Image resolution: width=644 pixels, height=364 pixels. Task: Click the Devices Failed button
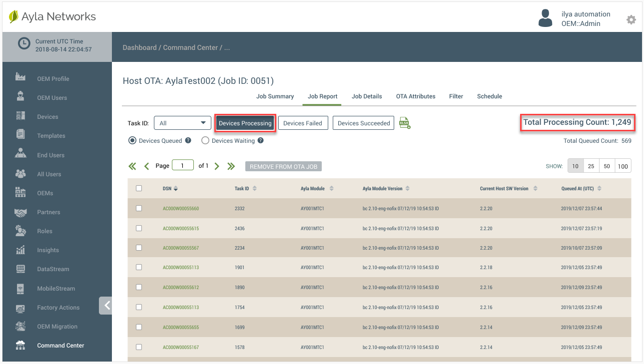point(303,123)
